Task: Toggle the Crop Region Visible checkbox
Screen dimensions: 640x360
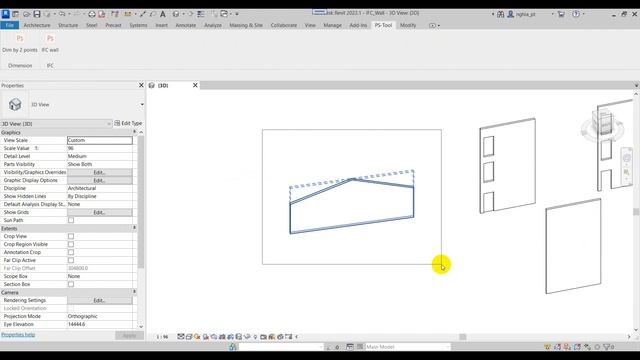Action: (x=71, y=244)
